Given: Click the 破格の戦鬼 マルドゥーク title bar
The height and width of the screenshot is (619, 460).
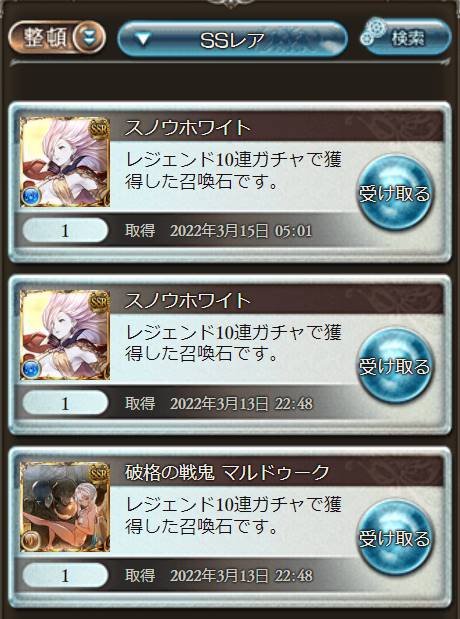Looking at the screenshot, I should coord(276,473).
